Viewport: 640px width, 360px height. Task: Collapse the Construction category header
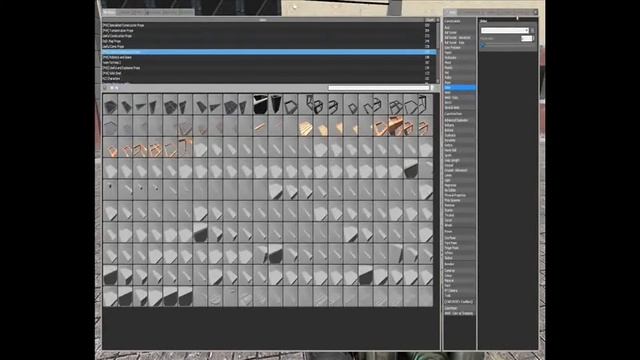coord(460,114)
